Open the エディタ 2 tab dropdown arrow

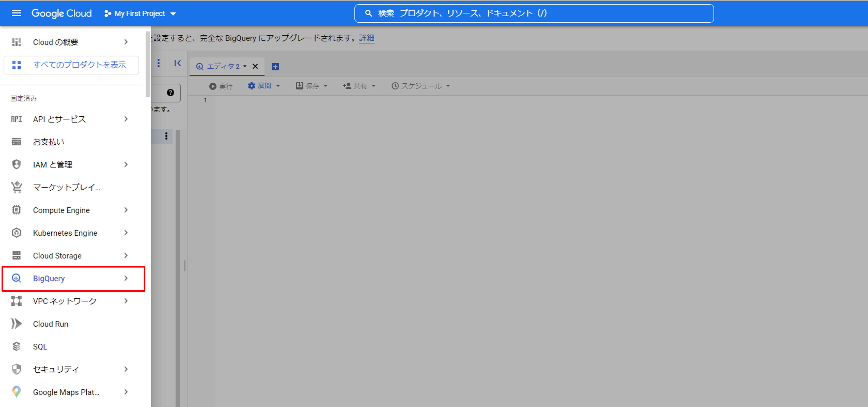[245, 66]
